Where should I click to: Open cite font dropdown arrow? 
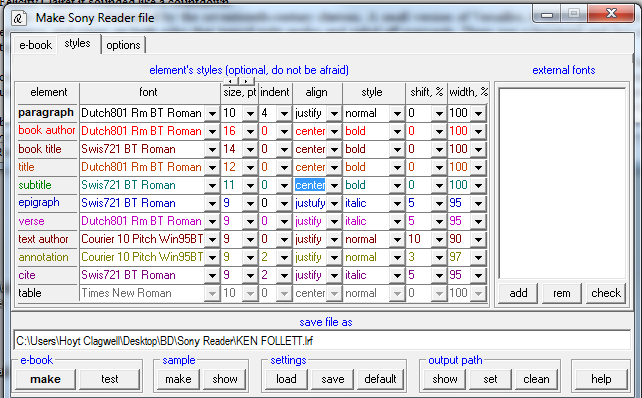point(212,276)
